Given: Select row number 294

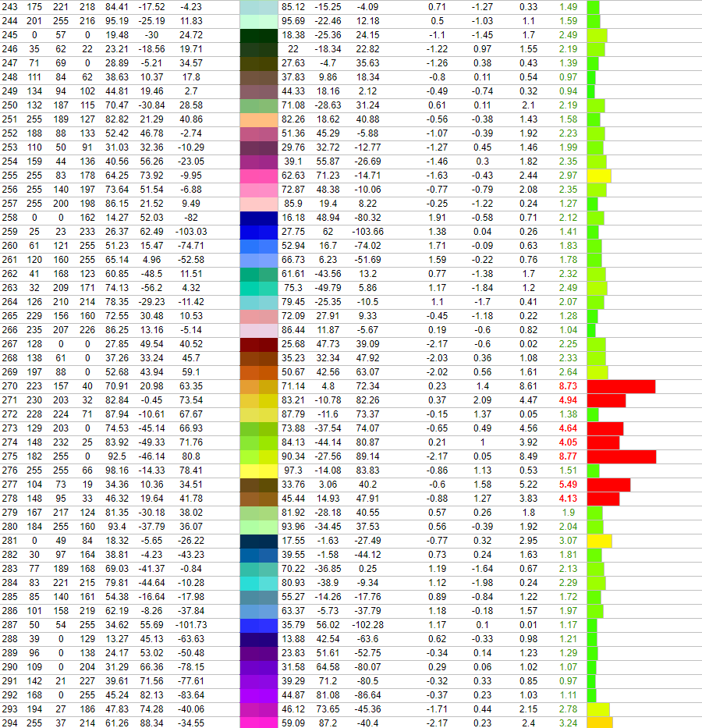Looking at the screenshot, I should coord(9,723).
